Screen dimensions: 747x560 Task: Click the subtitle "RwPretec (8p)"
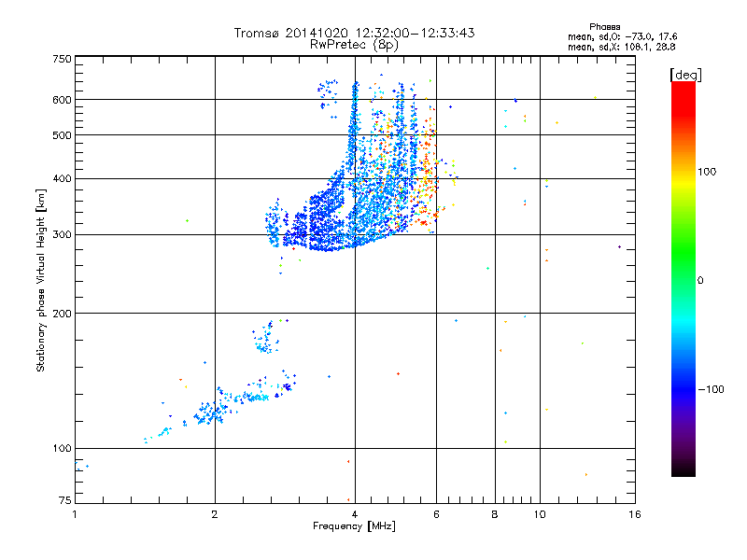pyautogui.click(x=354, y=45)
